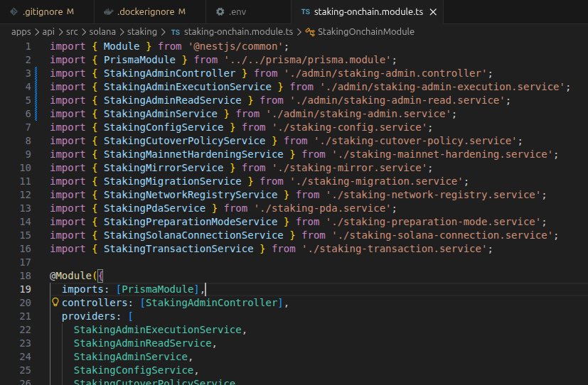The height and width of the screenshot is (385, 588).
Task: Click 'StakingAdminService' in providers list line 24
Action: 131,357
